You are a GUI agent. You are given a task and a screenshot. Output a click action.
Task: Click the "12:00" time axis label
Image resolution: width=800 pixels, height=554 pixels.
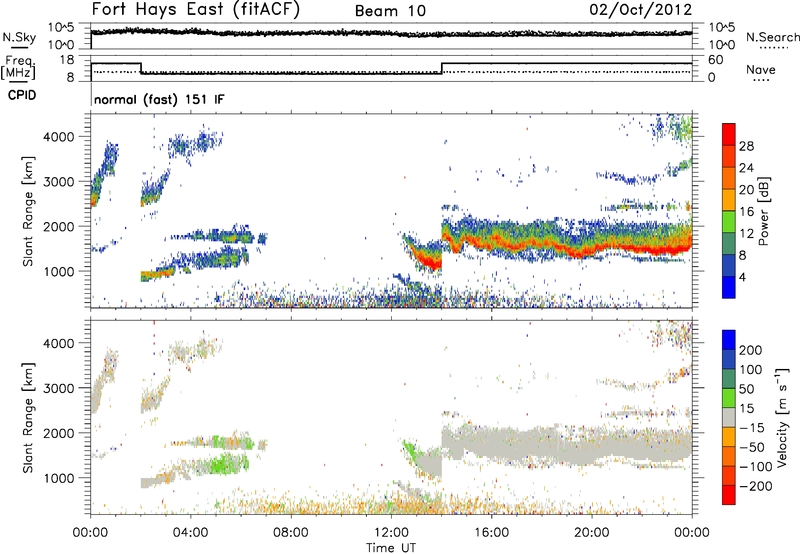(x=391, y=533)
